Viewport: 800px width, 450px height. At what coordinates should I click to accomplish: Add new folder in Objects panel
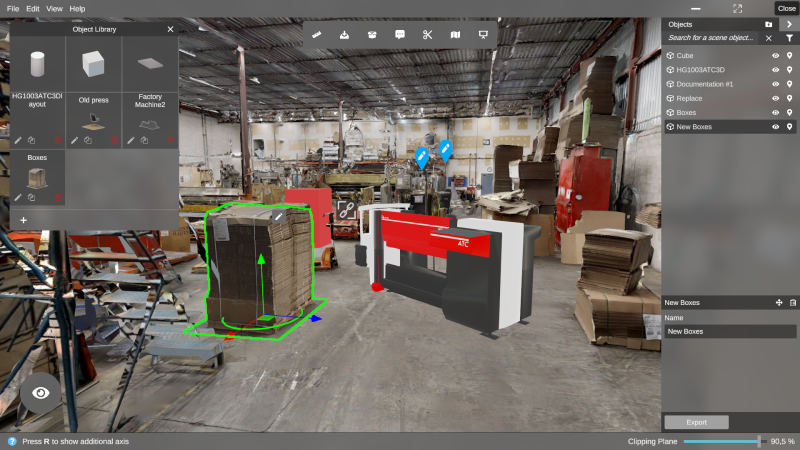pos(768,24)
